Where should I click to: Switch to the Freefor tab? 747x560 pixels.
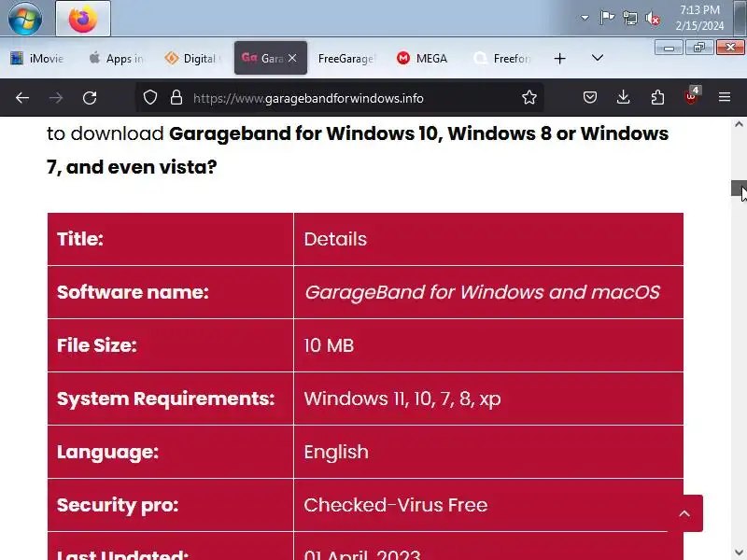click(502, 58)
